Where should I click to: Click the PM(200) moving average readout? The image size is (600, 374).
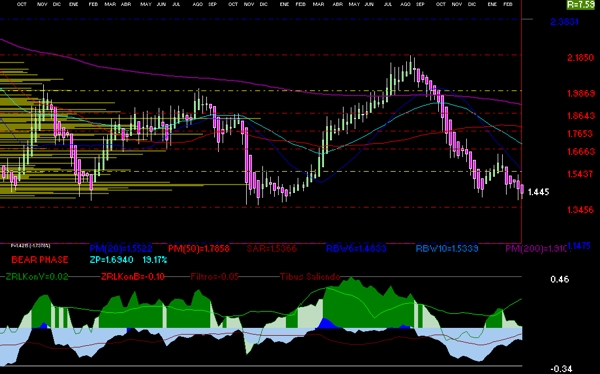pos(536,249)
